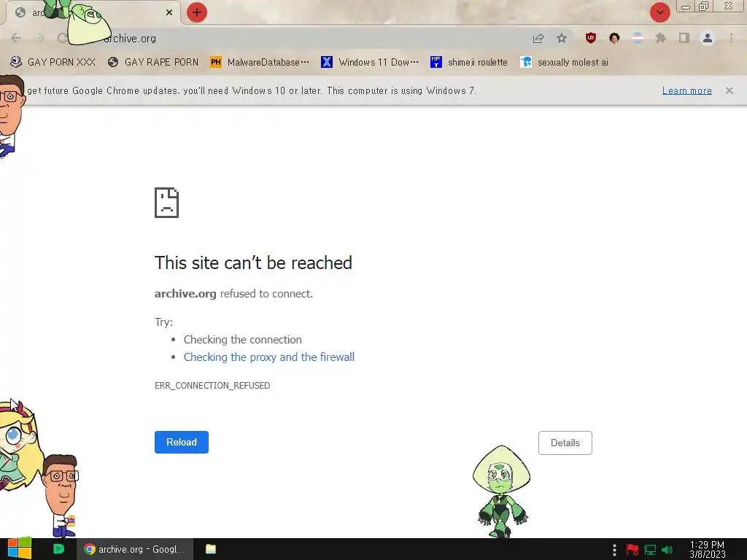The width and height of the screenshot is (747, 560).
Task: Open the clock showing 1:29 PM
Action: point(707,549)
